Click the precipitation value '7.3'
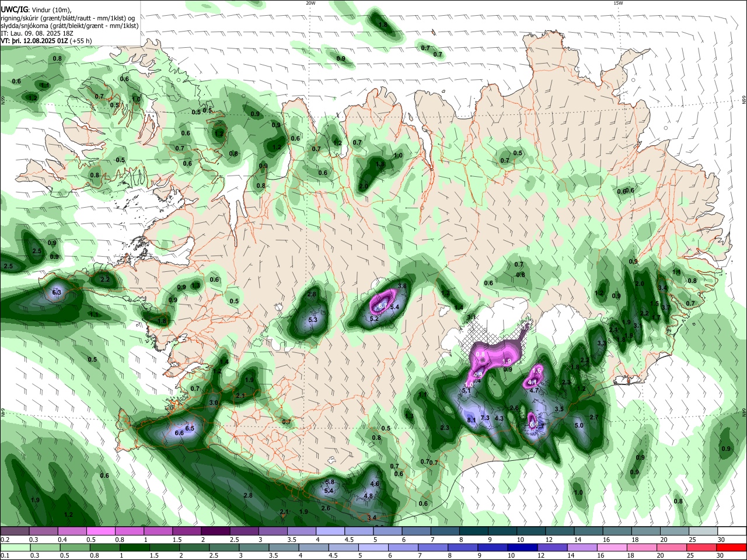 (x=485, y=418)
